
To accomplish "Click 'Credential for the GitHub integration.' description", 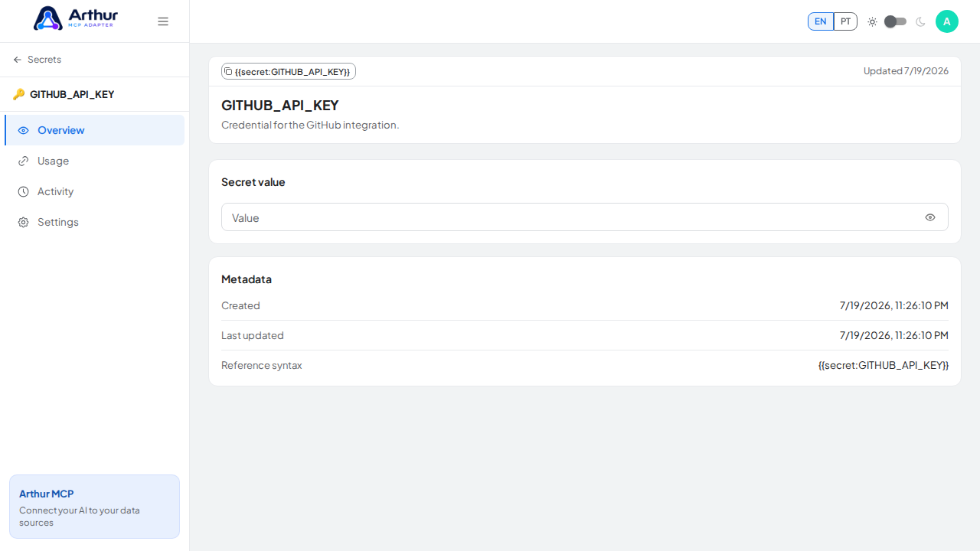I will coord(310,125).
